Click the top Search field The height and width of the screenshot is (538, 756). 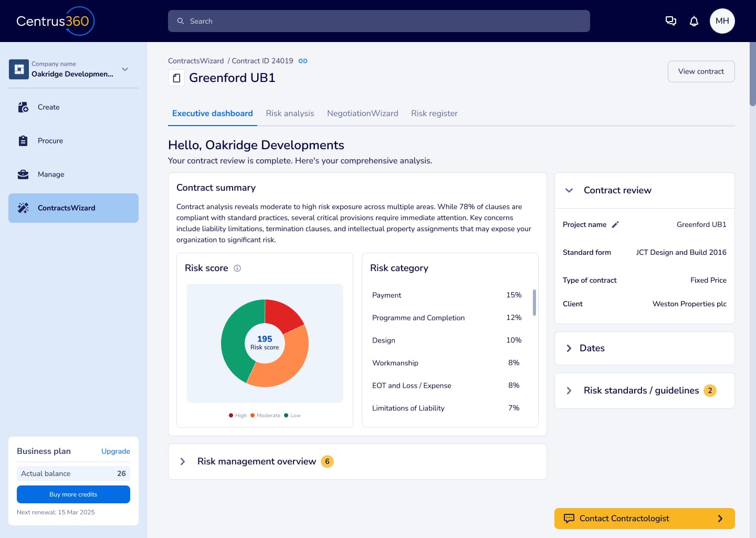379,21
